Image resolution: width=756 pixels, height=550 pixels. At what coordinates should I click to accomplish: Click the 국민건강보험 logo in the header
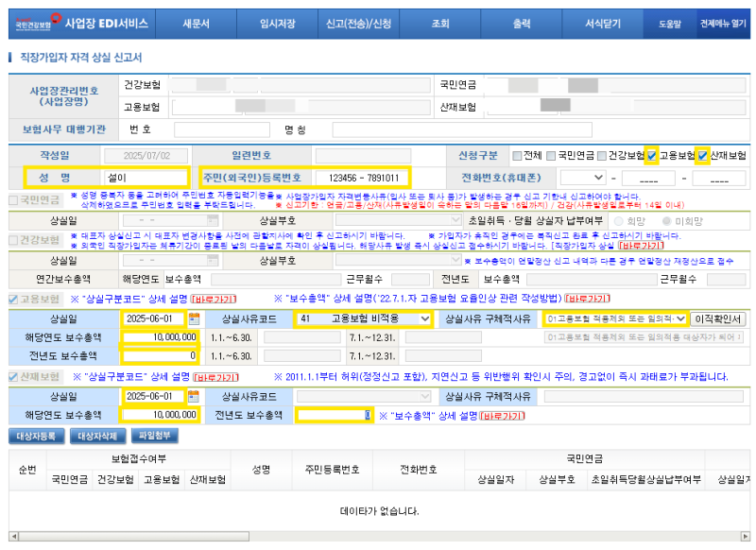click(38, 22)
